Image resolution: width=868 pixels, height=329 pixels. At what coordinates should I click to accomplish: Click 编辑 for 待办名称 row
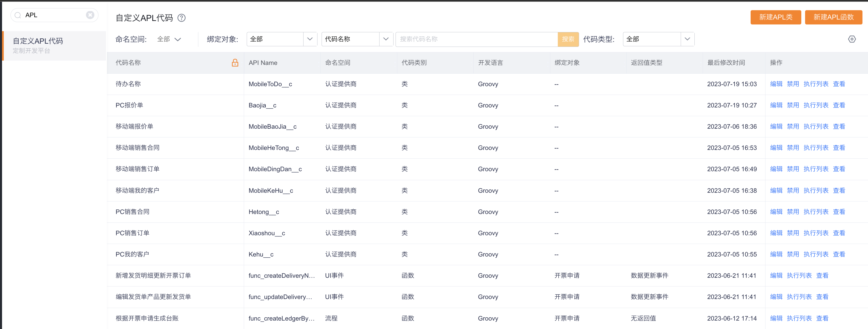click(776, 84)
